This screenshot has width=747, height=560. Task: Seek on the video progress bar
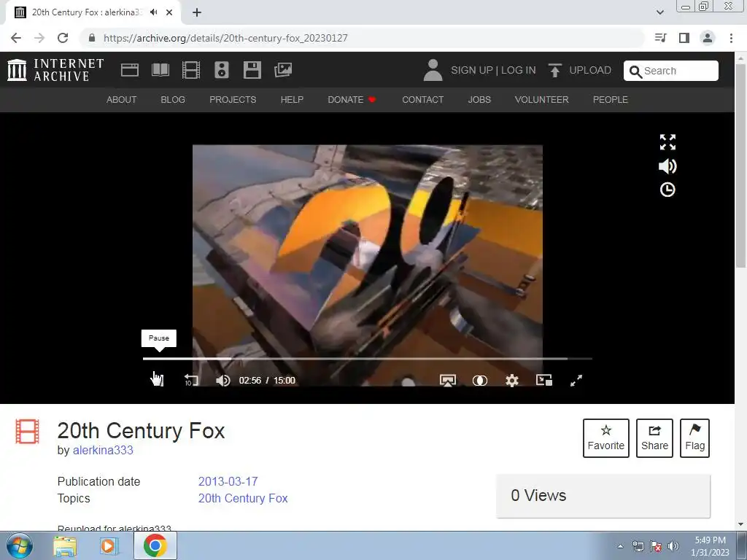[x=368, y=359]
